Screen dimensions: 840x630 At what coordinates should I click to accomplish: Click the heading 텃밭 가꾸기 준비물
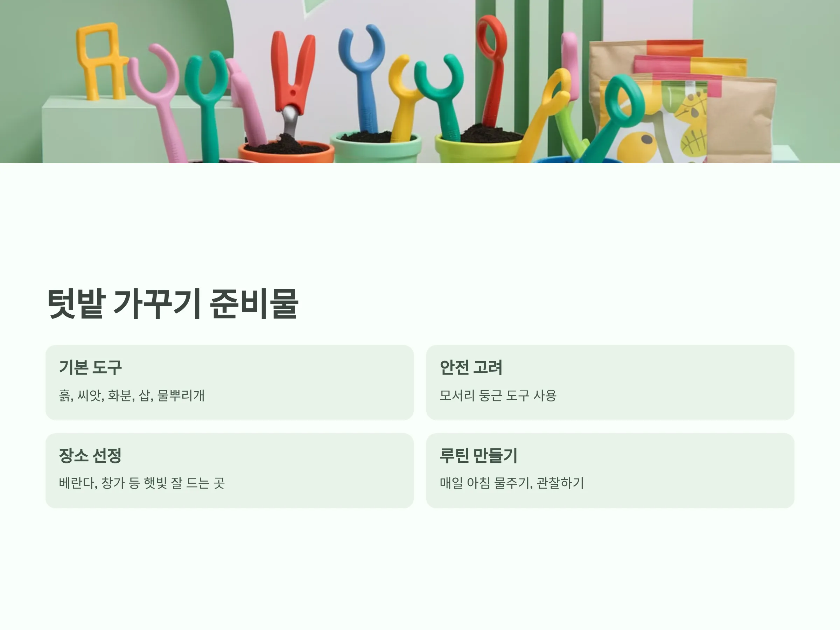click(x=173, y=304)
